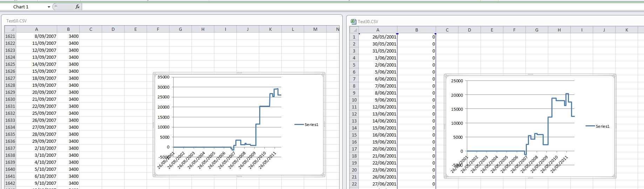Select row header 1642 in Test10.CSV
The height and width of the screenshot is (189, 644).
coord(10,183)
